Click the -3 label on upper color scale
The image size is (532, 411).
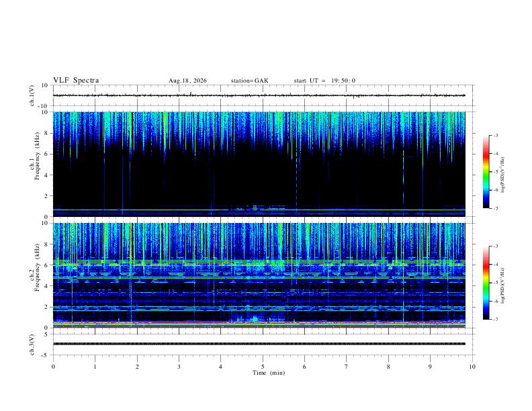coord(496,135)
